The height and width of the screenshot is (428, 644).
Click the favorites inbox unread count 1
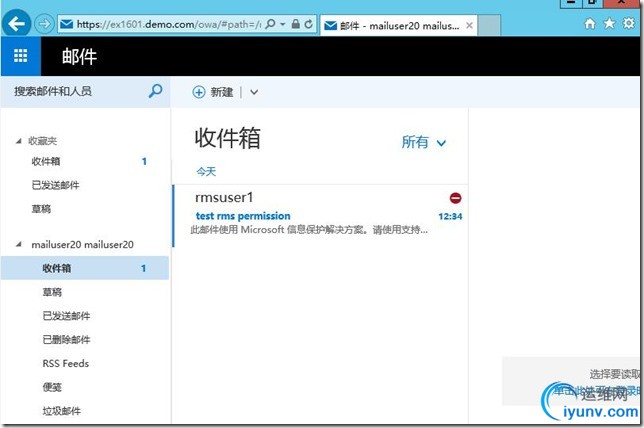pyautogui.click(x=144, y=161)
